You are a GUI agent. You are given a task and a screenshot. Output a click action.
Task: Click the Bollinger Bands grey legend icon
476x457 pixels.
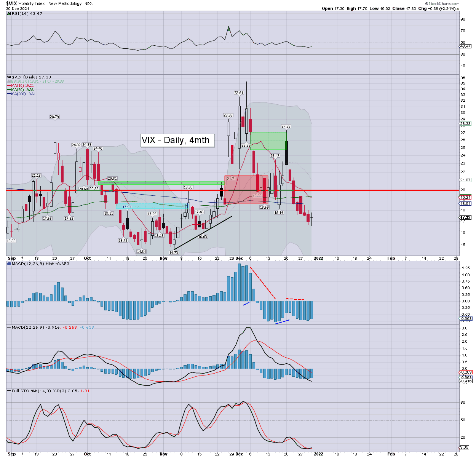[9, 81]
